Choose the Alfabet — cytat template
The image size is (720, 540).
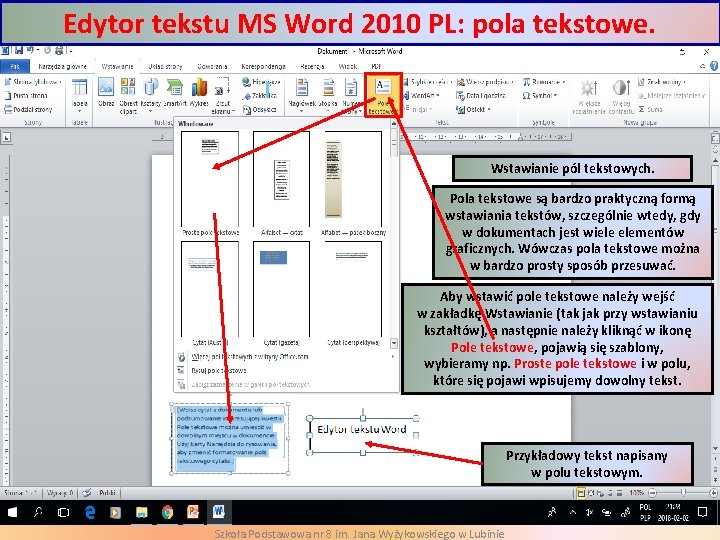pos(281,184)
